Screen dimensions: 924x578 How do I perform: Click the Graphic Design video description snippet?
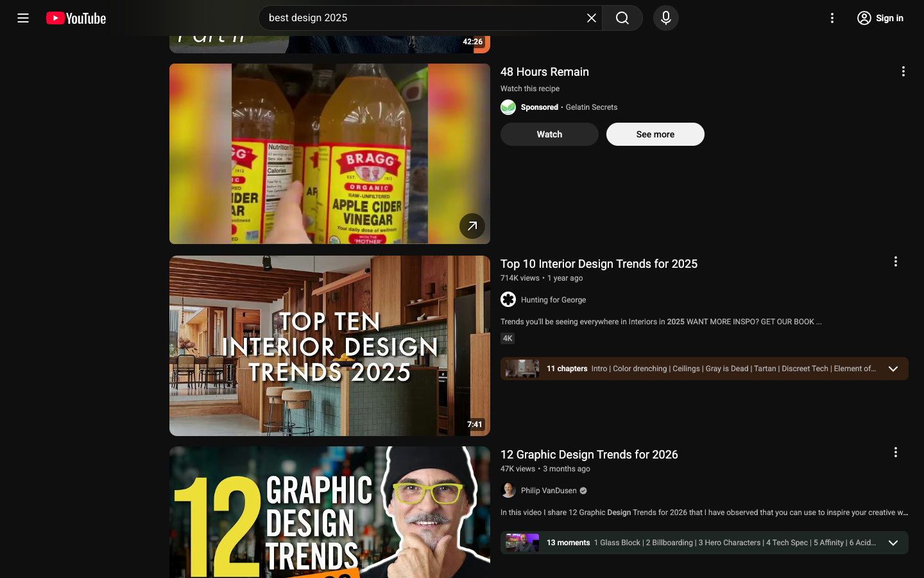pos(704,512)
